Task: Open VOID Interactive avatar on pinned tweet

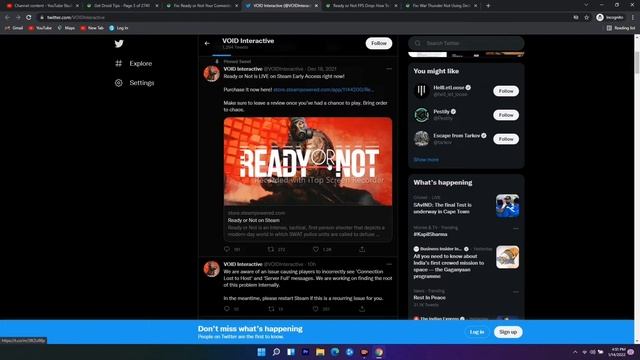Action: coord(211,74)
